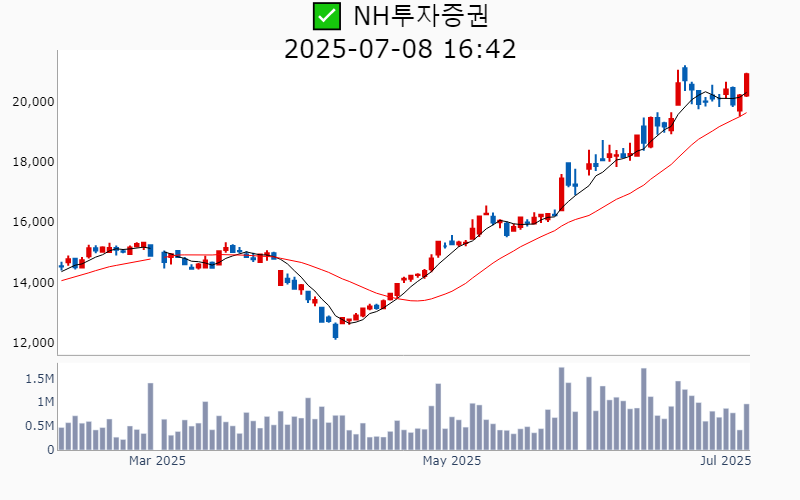Image resolution: width=800 pixels, height=500 pixels.
Task: Click the 18,000 price axis label
Action: click(33, 162)
